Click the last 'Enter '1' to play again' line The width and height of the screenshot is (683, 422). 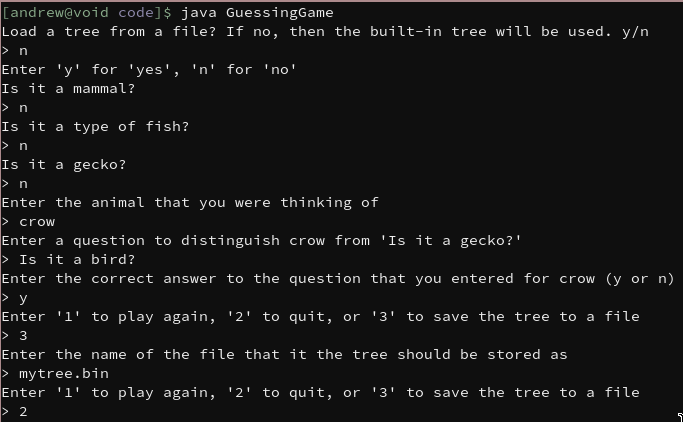pyautogui.click(x=321, y=393)
